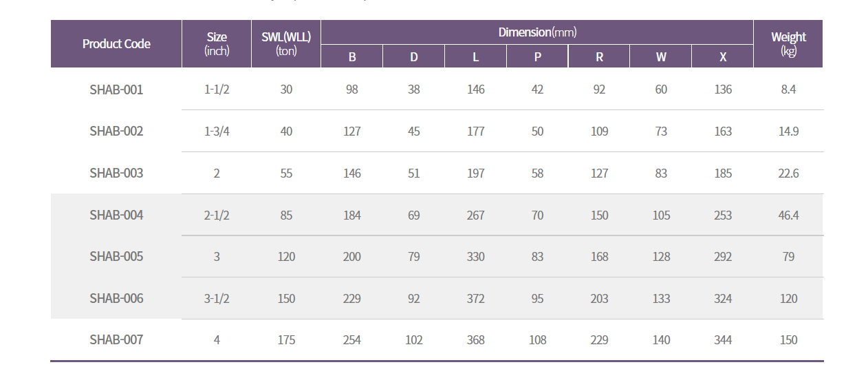This screenshot has width=868, height=389.
Task: Click the D dimension column header
Action: point(414,56)
